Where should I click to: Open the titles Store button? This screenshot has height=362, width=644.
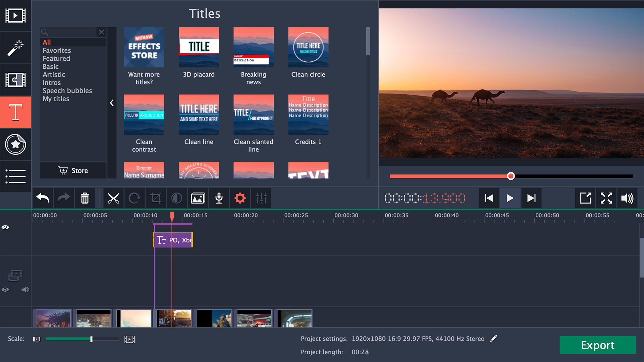[x=73, y=171]
